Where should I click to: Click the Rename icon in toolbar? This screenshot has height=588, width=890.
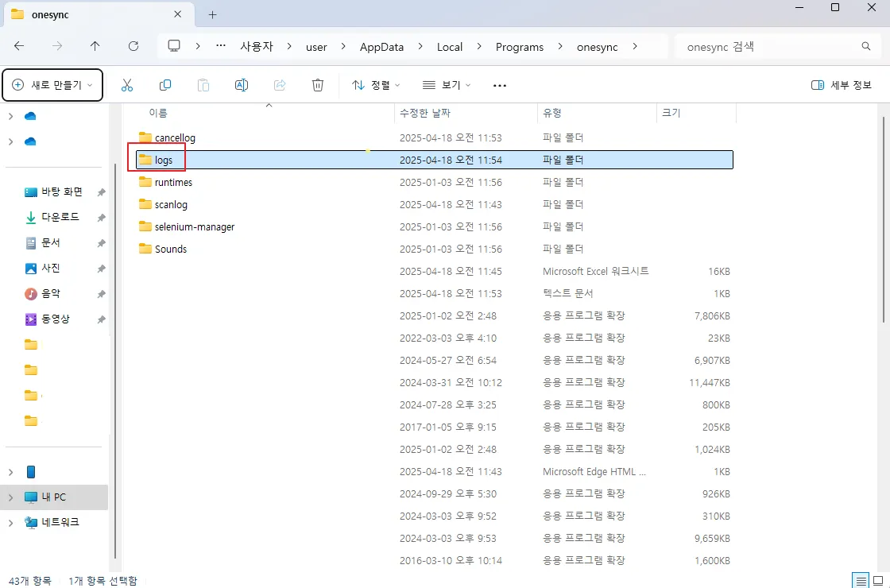coord(242,85)
